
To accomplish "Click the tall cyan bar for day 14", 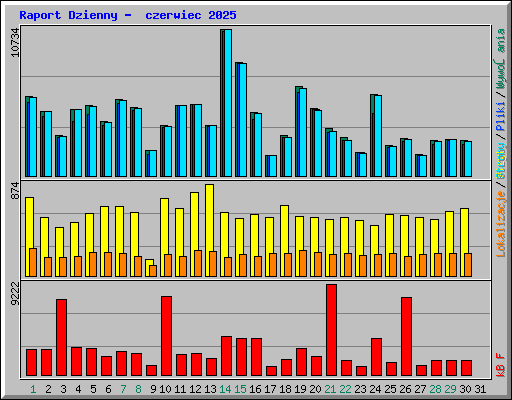I will 228,103.
